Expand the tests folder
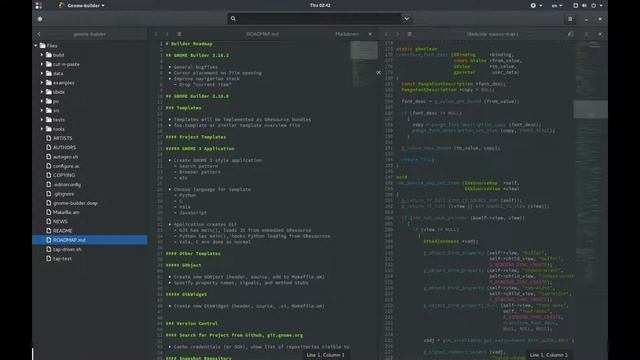Image resolution: width=640 pixels, height=360 pixels. pos(42,120)
